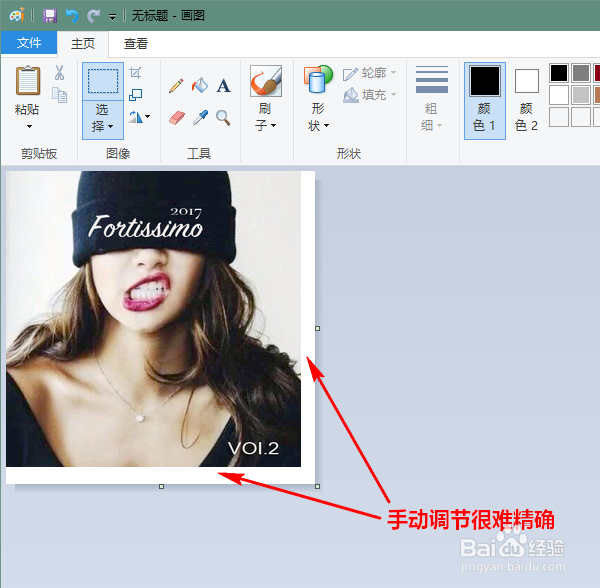Open the 粗细 line size selector

(432, 98)
